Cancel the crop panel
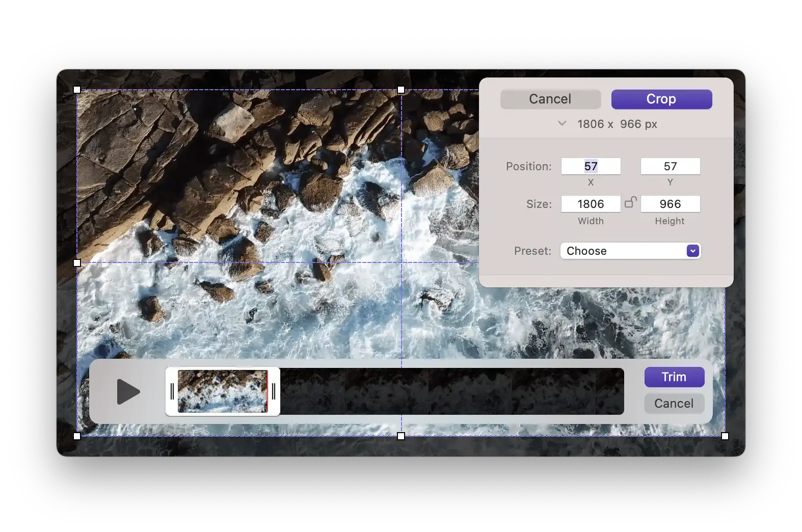 (x=550, y=99)
